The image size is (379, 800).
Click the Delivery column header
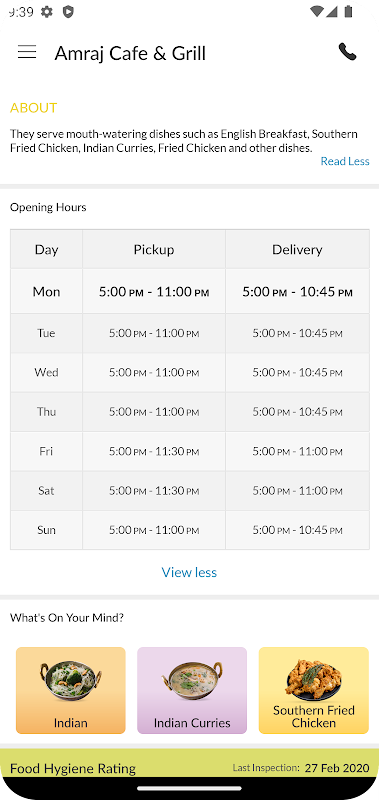coord(297,249)
